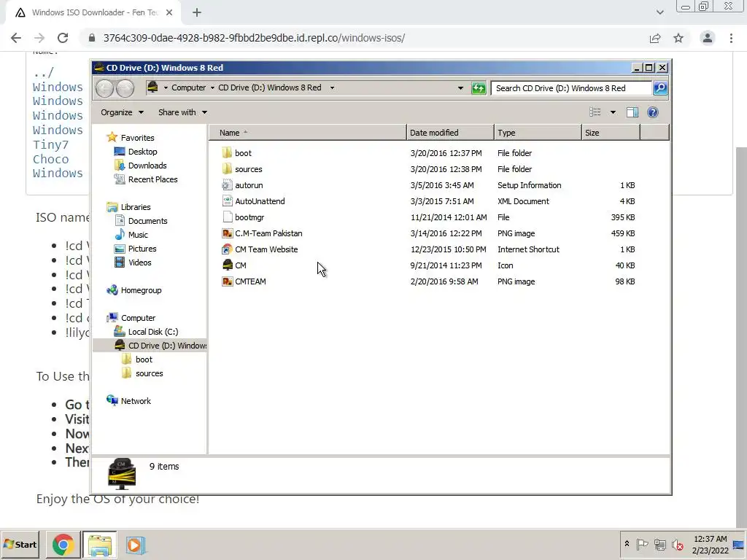This screenshot has width=747, height=560.
Task: Open Chrome profile avatar icon
Action: tap(708, 38)
